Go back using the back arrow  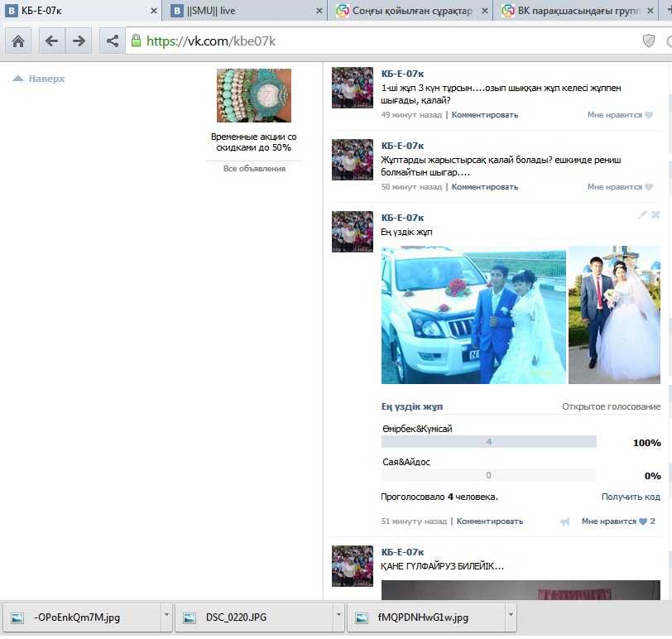[51, 41]
